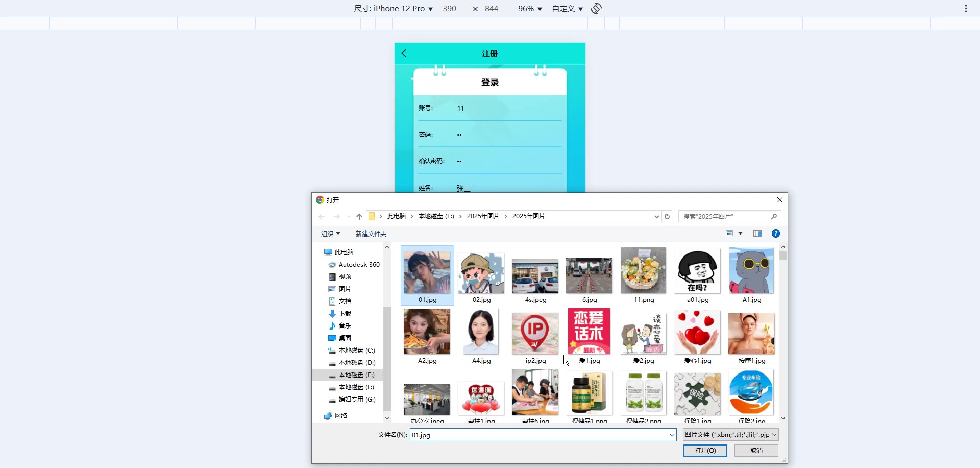Open the device size iPhone 12 Pro dropdown
This screenshot has width=980, height=468.
point(394,9)
